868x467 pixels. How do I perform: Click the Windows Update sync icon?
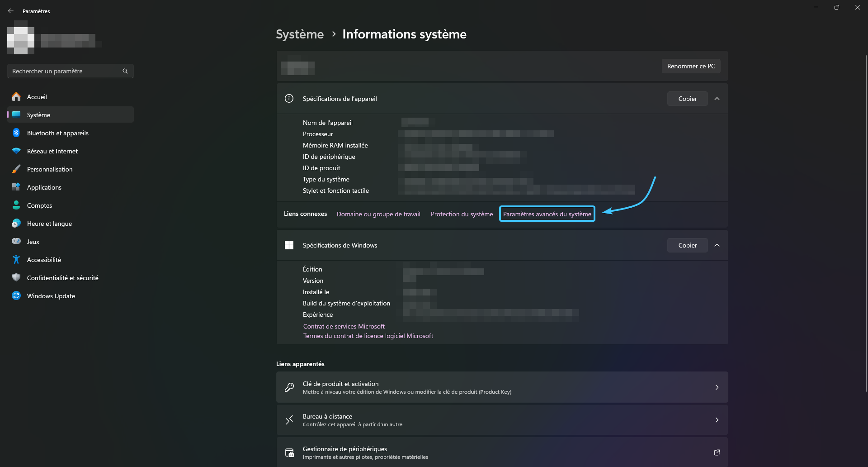coord(16,295)
